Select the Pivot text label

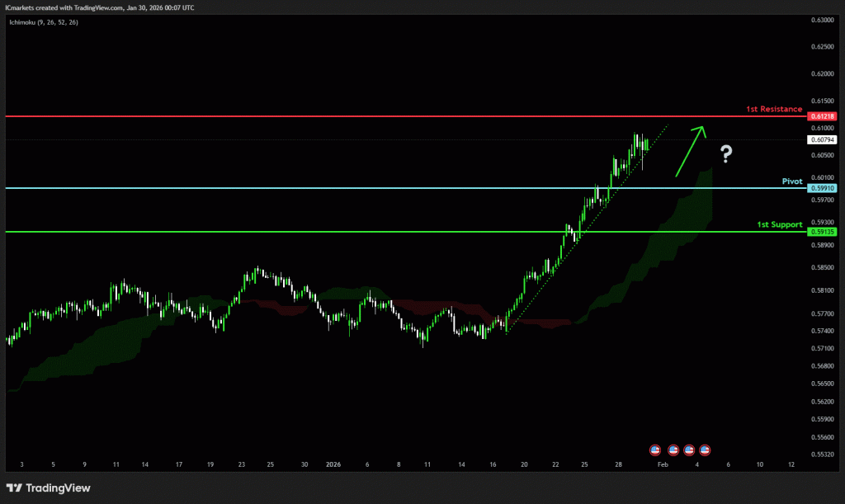pos(791,181)
